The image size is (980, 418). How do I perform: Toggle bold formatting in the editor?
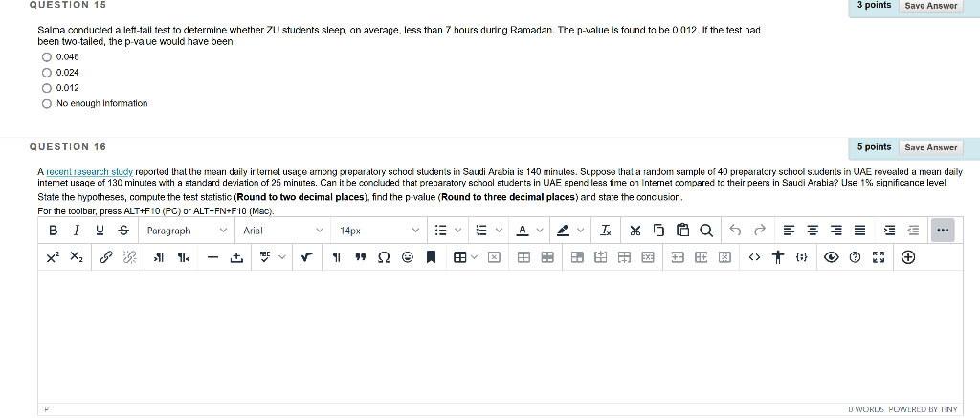tap(54, 231)
